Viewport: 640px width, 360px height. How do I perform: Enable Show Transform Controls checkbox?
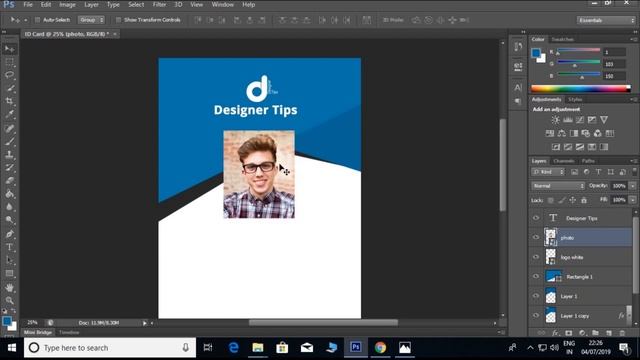tap(118, 20)
